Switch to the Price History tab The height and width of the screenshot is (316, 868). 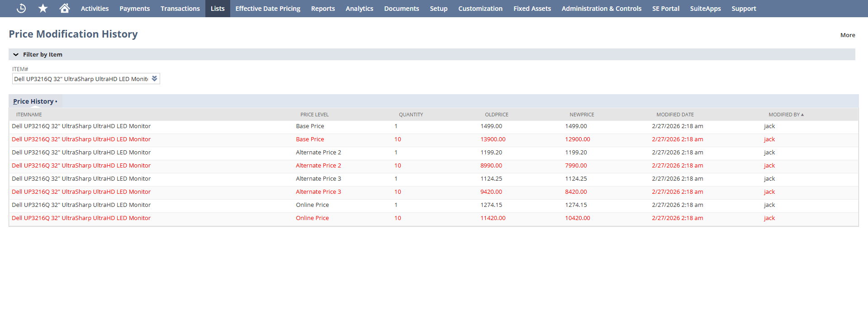point(33,101)
